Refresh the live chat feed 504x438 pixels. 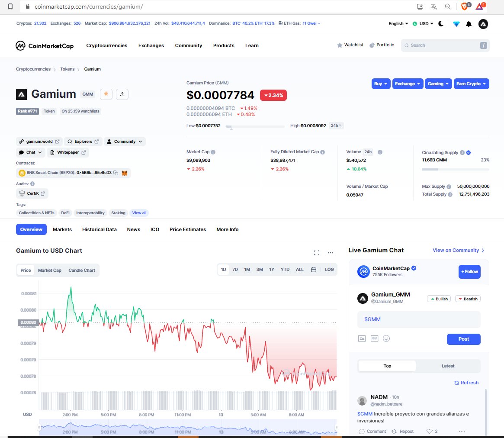(x=466, y=383)
